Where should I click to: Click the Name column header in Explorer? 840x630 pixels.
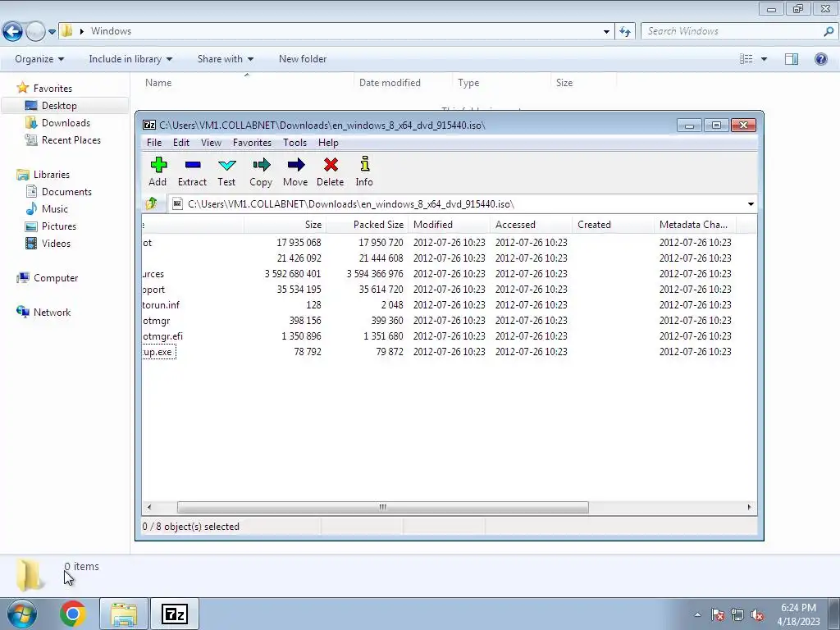246,83
